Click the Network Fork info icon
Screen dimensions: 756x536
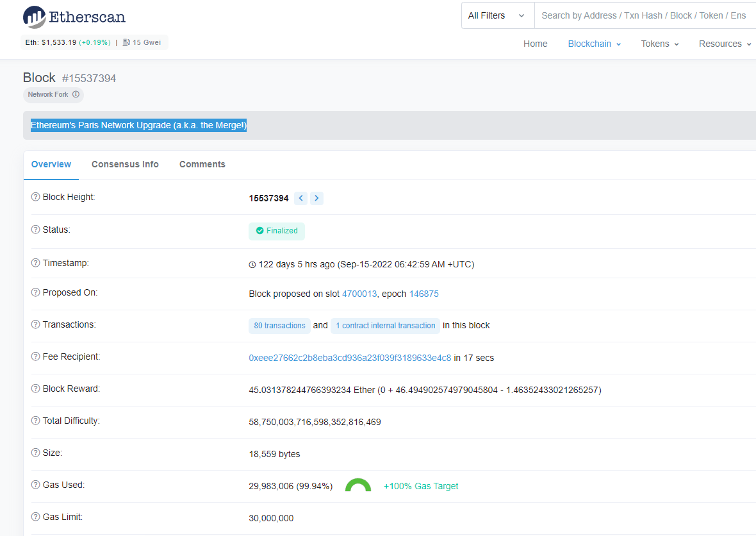coord(76,94)
